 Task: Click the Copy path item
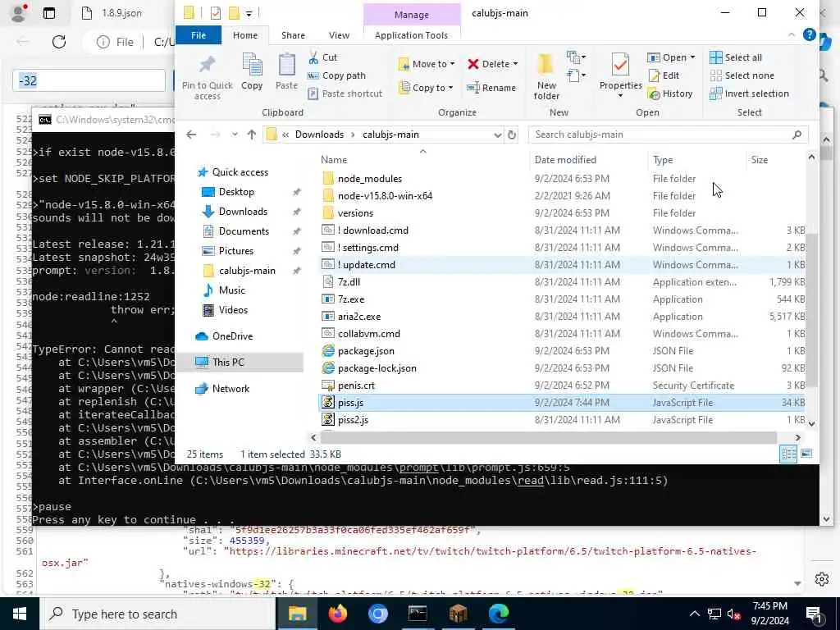[337, 75]
